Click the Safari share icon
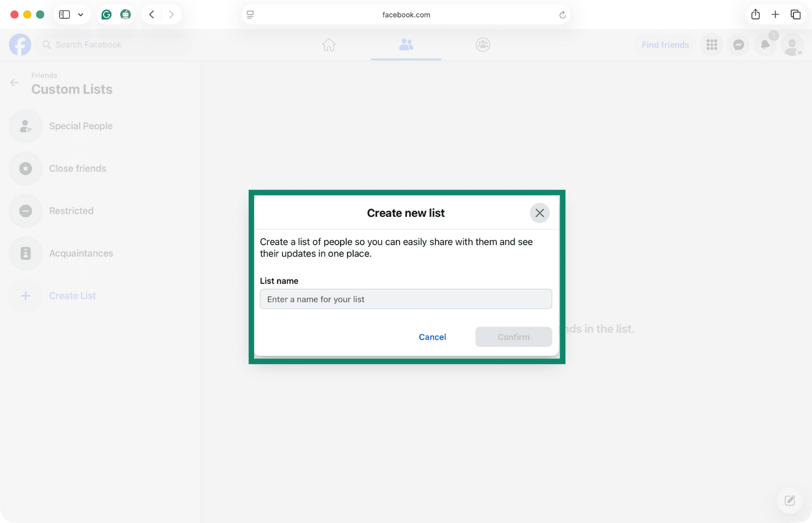812x523 pixels. tap(756, 14)
